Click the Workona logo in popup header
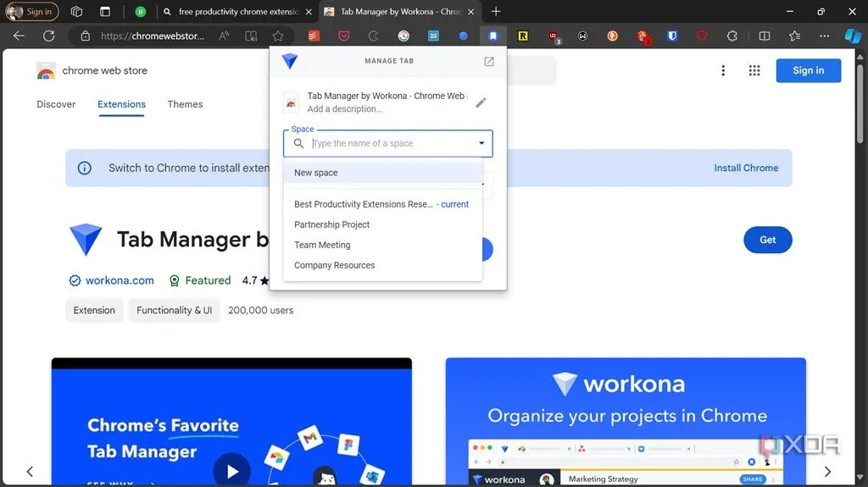This screenshot has height=487, width=868. coord(290,61)
